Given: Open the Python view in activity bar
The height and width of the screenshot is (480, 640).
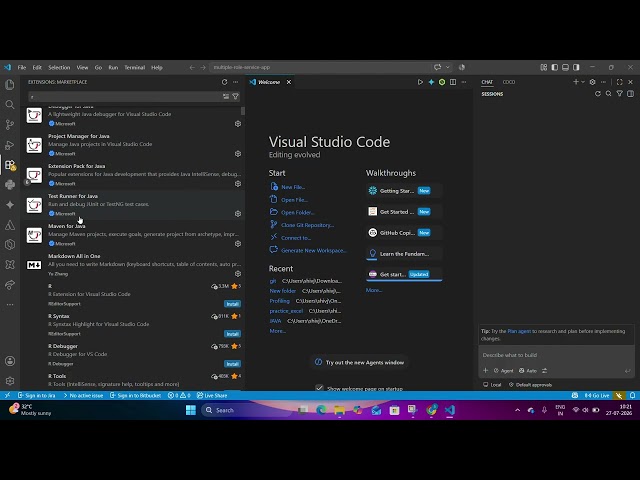Looking at the screenshot, I should pos(10,185).
